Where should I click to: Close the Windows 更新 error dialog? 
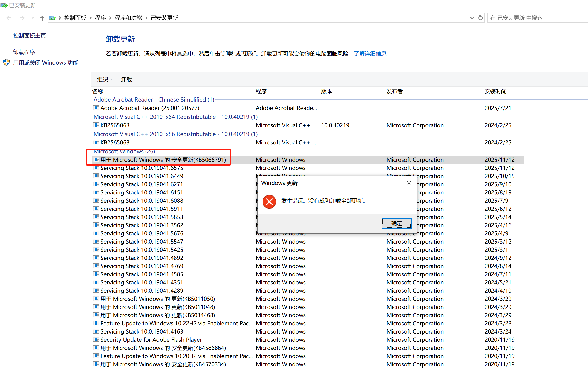(409, 183)
